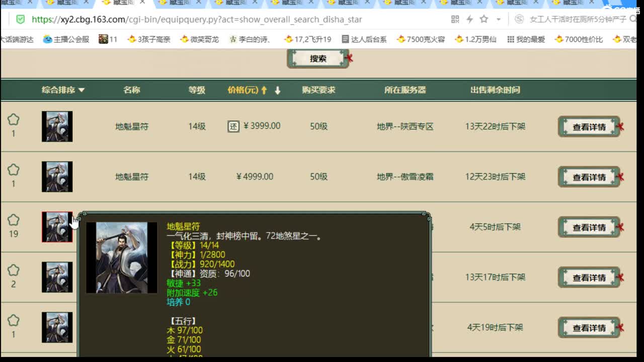This screenshot has height=362, width=644.
Task: Open the 3孩子高亲 bookmark
Action: tap(149, 39)
